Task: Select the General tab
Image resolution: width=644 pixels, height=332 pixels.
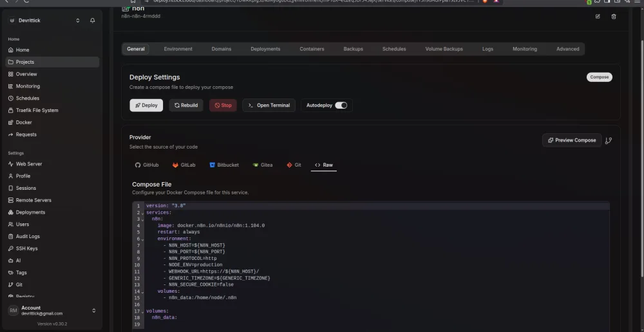Action: (x=135, y=49)
